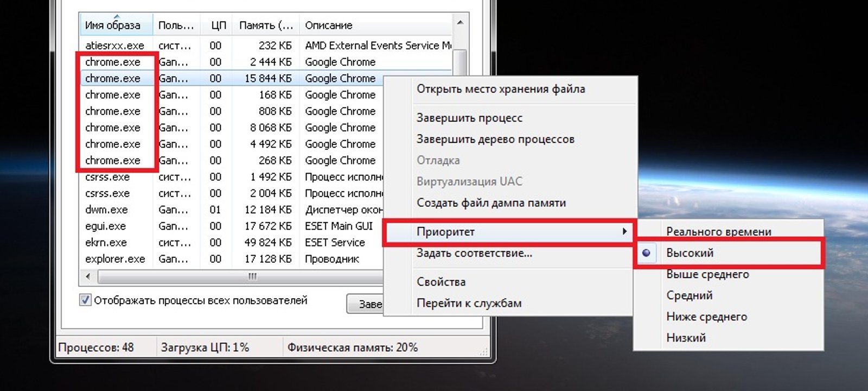Set priority to Средний
This screenshot has height=391, width=868.
(690, 295)
